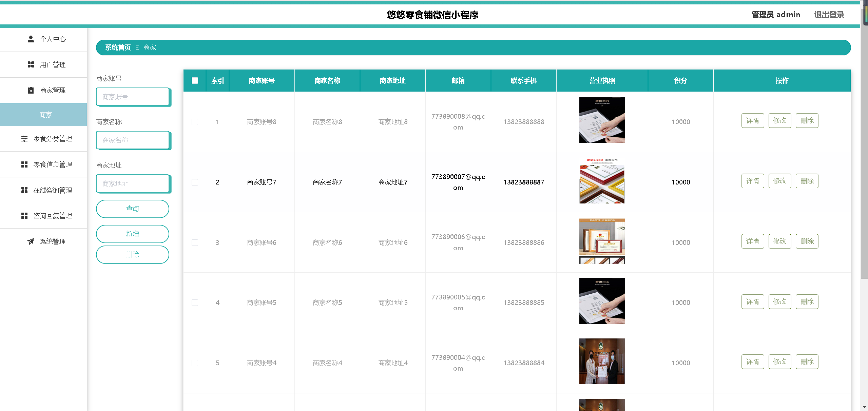The width and height of the screenshot is (868, 411).
Task: Collapse the 商家管理 sidebar menu
Action: tap(53, 90)
